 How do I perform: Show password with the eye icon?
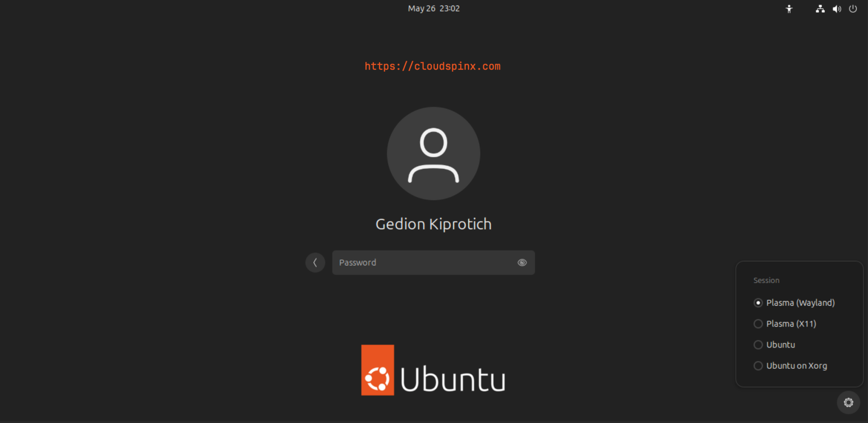522,263
